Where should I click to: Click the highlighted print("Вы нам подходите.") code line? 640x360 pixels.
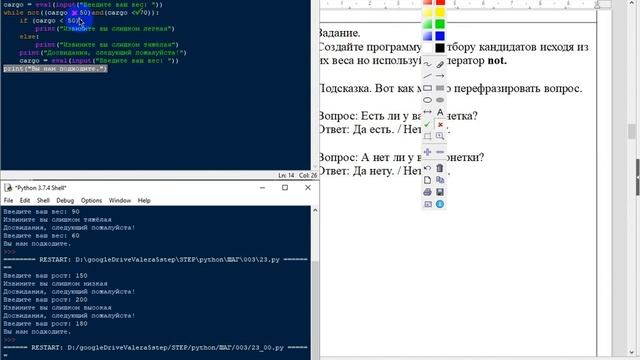point(55,69)
